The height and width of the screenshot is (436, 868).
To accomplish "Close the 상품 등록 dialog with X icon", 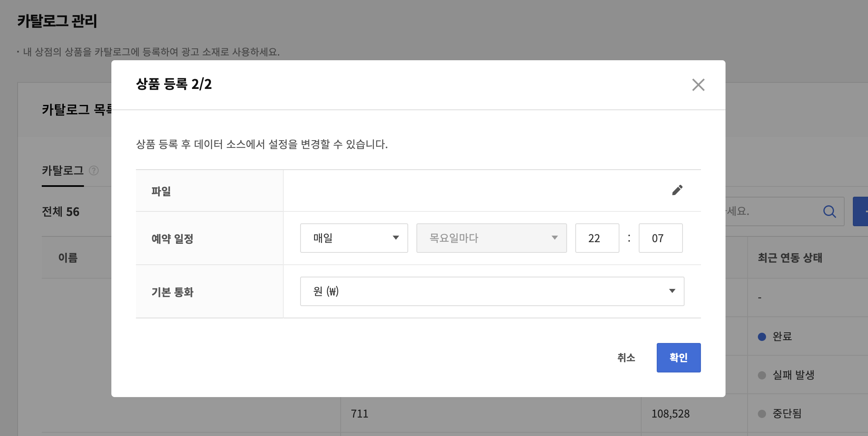I will [698, 85].
